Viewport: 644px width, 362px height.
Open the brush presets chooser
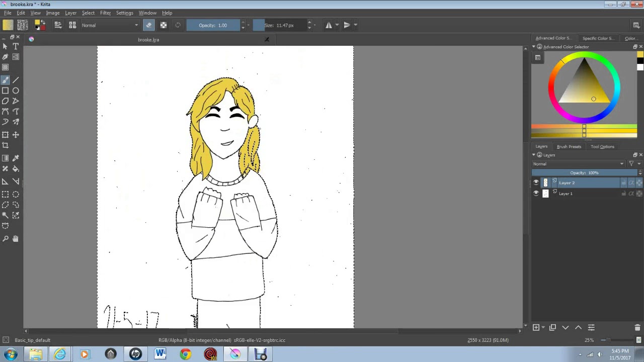pos(72,25)
